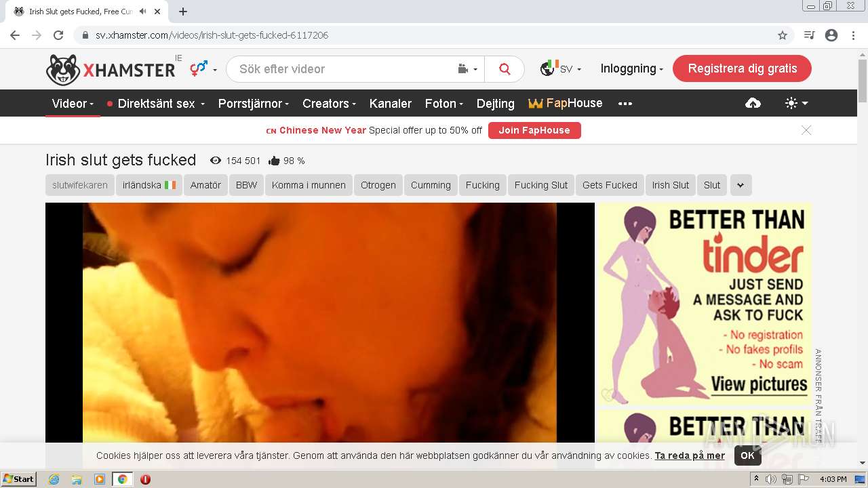Click the site lock icon in address bar
This screenshot has width=868, height=488.
tap(85, 35)
